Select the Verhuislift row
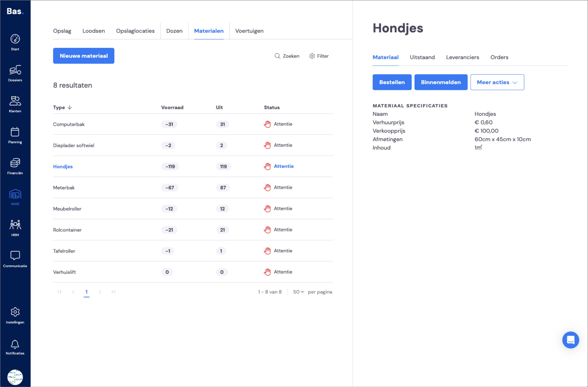Viewport: 588px width, 387px height. pyautogui.click(x=193, y=272)
